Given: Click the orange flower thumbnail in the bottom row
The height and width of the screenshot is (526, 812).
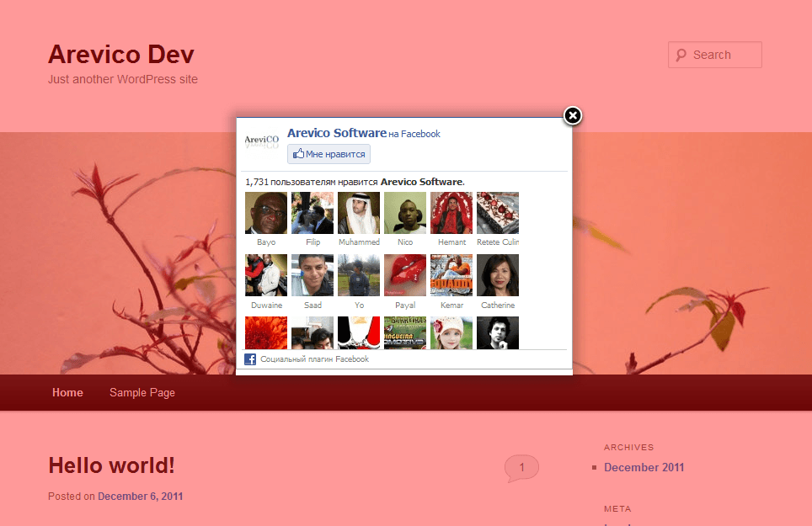Looking at the screenshot, I should (266, 332).
